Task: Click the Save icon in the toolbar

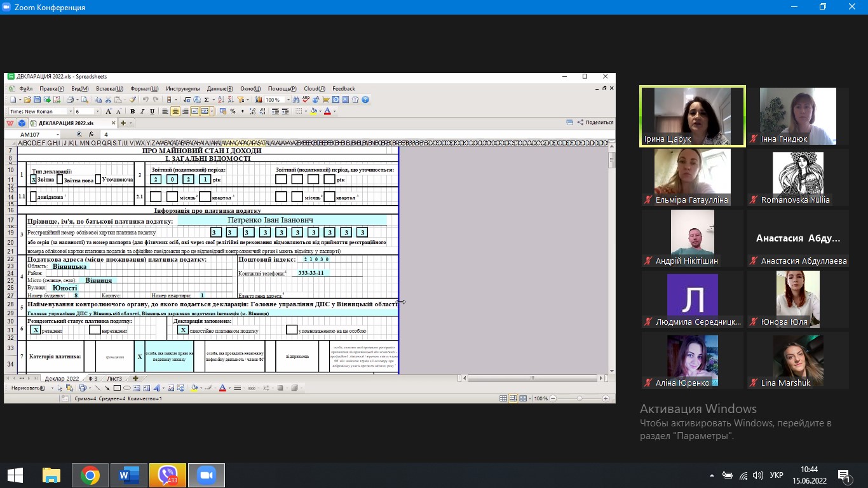Action: click(x=37, y=100)
